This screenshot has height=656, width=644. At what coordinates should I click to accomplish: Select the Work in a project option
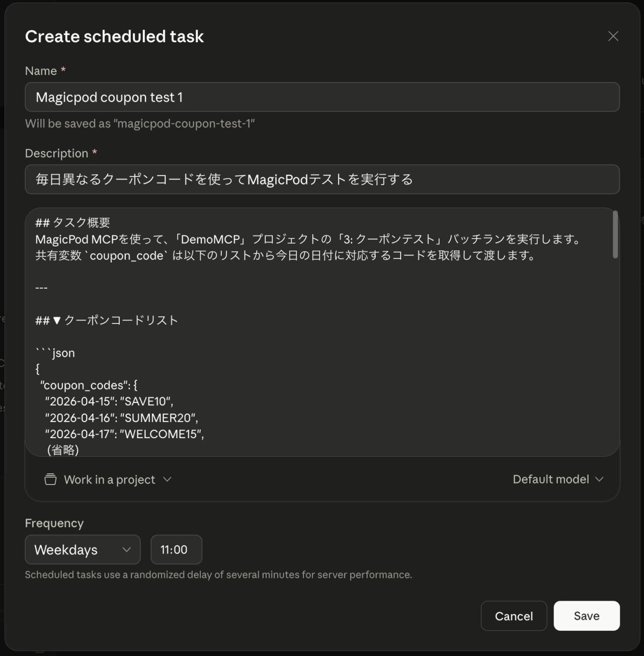[x=109, y=479]
